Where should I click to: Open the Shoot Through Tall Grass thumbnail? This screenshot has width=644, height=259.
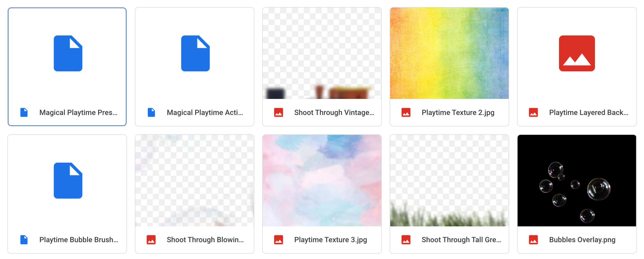[449, 181]
